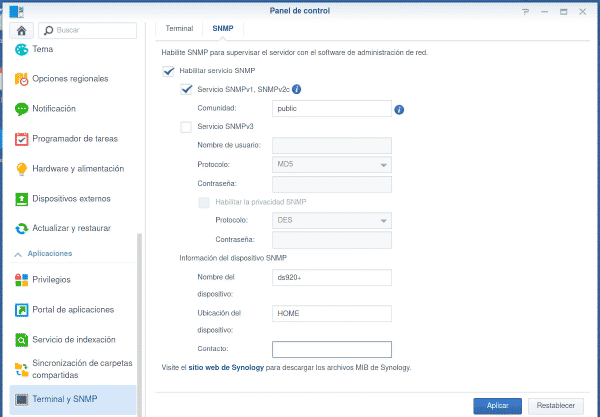Select Hardware y alimentación label
Viewport: 600px width, 417px height.
click(78, 169)
